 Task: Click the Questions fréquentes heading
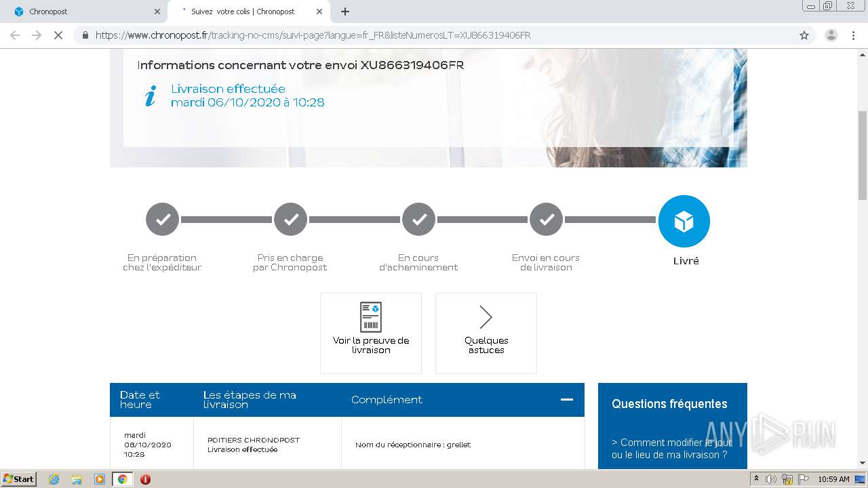669,404
